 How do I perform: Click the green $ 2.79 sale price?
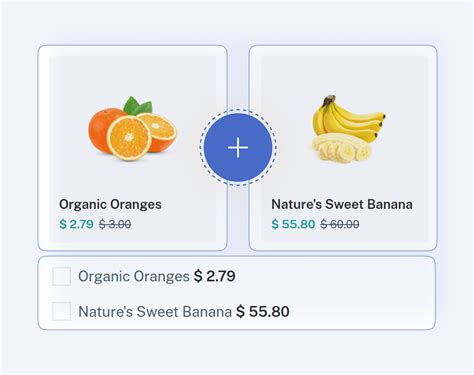click(x=76, y=224)
